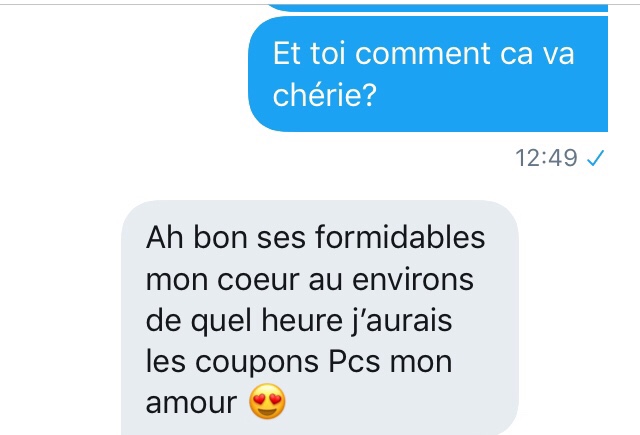Screen dimensions: 640x435
Task: Click the word 'coeur' in gray message
Action: [x=258, y=280]
